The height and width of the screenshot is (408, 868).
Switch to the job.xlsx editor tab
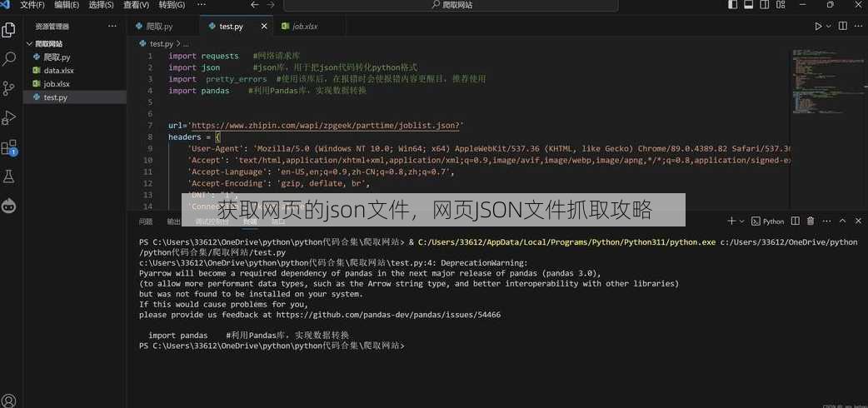pos(309,26)
